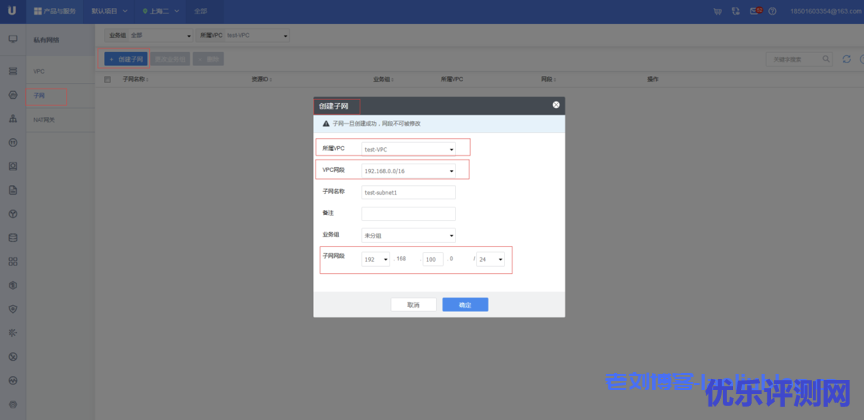Open the subnet mask 24 dropdown

coord(490,259)
